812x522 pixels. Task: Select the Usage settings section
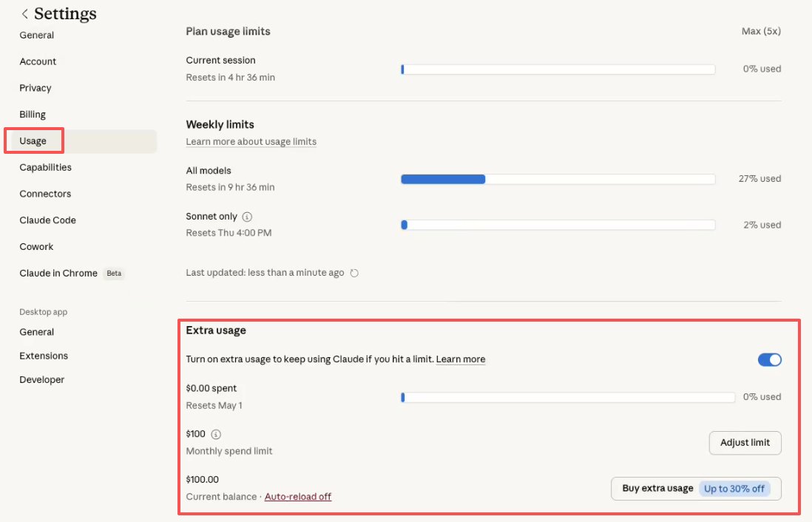click(33, 141)
